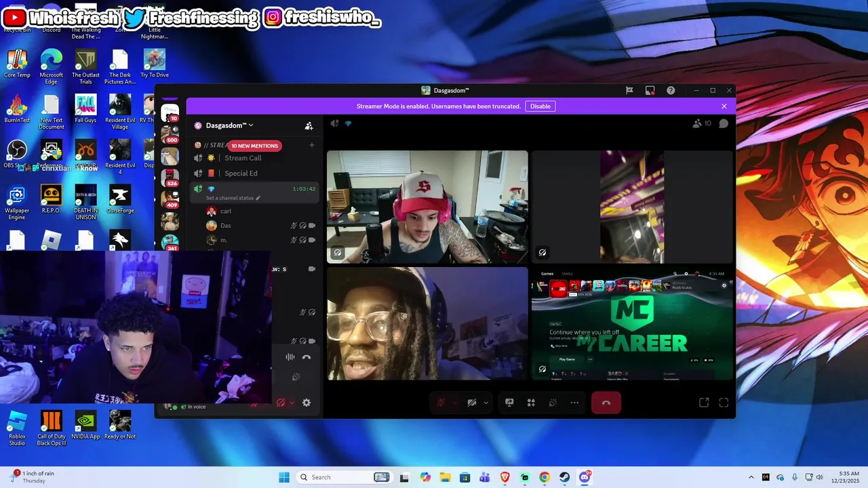868x488 pixels.
Task: Open Windows Start menu
Action: 284,477
